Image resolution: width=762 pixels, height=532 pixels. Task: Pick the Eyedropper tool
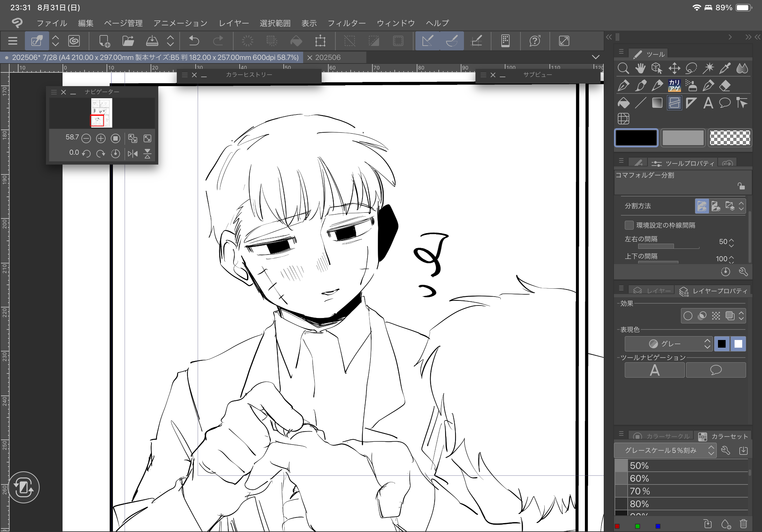tap(724, 68)
